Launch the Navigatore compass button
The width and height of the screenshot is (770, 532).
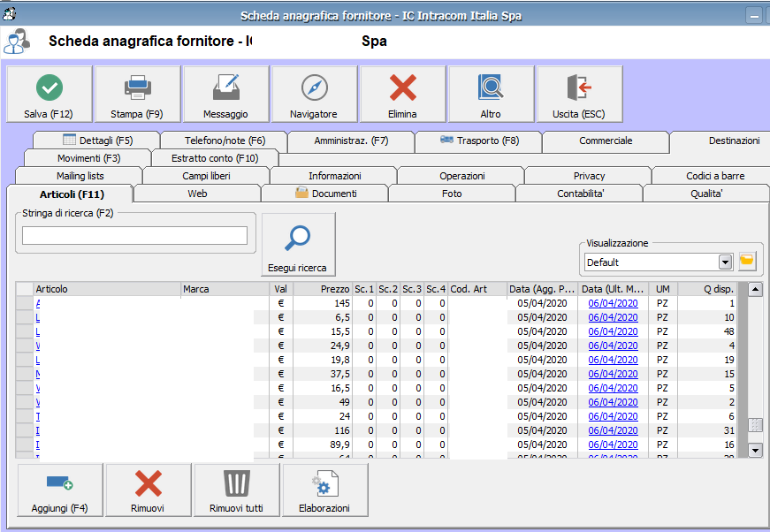click(314, 95)
